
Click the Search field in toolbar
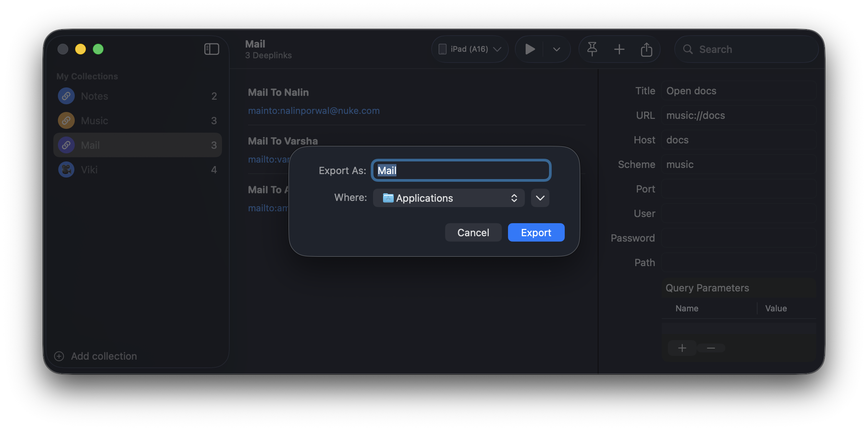point(746,49)
